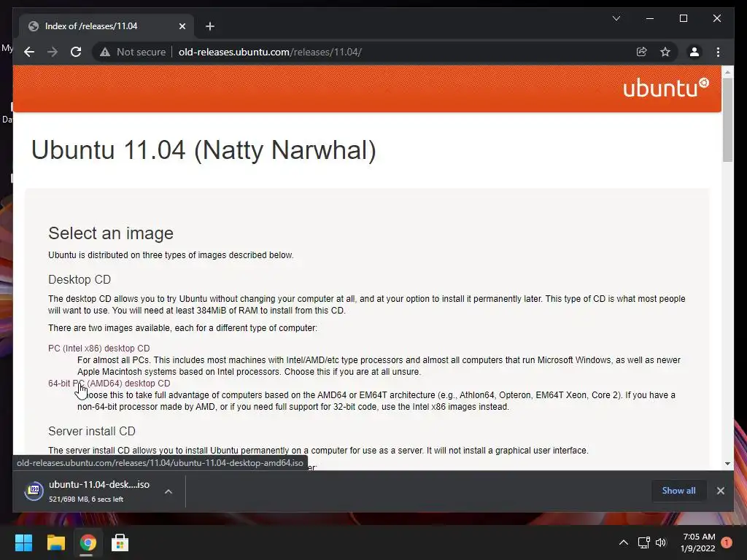Open the Chrome profile menu

pyautogui.click(x=694, y=52)
